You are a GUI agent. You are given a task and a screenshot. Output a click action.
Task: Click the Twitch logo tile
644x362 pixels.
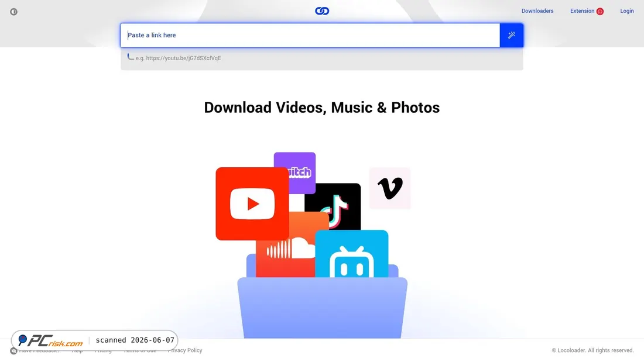coord(295,173)
